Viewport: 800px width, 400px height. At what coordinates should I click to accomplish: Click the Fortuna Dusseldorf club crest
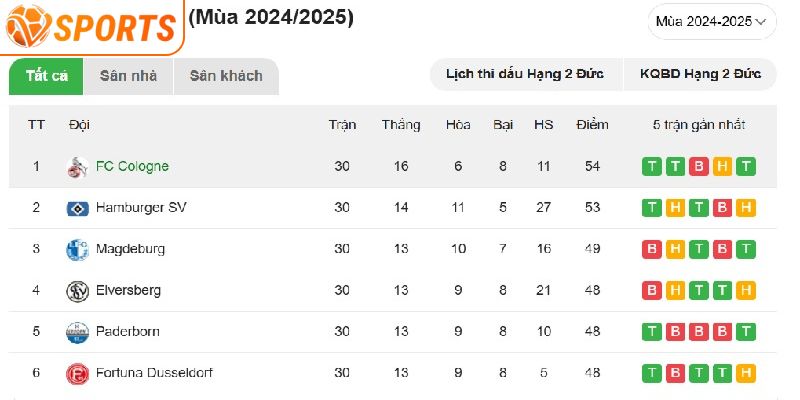pos(78,373)
